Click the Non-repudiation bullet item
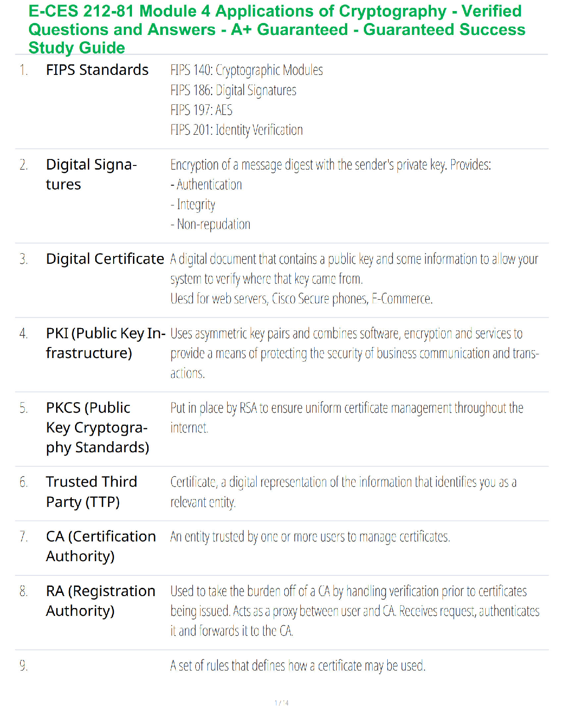The width and height of the screenshot is (563, 728). pos(210,224)
